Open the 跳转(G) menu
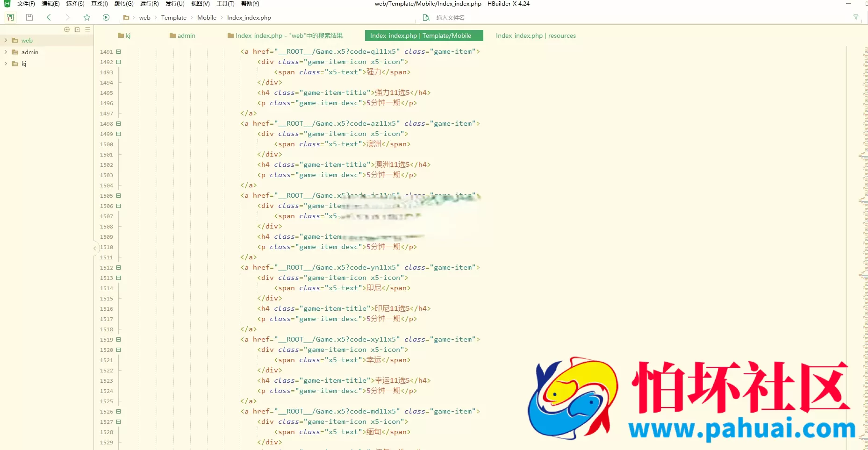This screenshot has height=450, width=868. [x=124, y=4]
